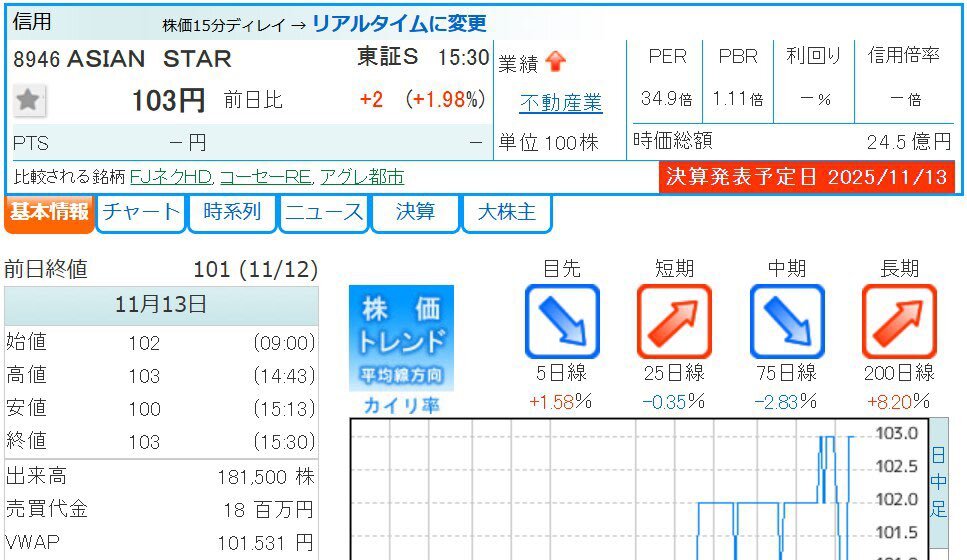967x560 pixels.
Task: Click the intraday price chart
Action: (x=639, y=489)
